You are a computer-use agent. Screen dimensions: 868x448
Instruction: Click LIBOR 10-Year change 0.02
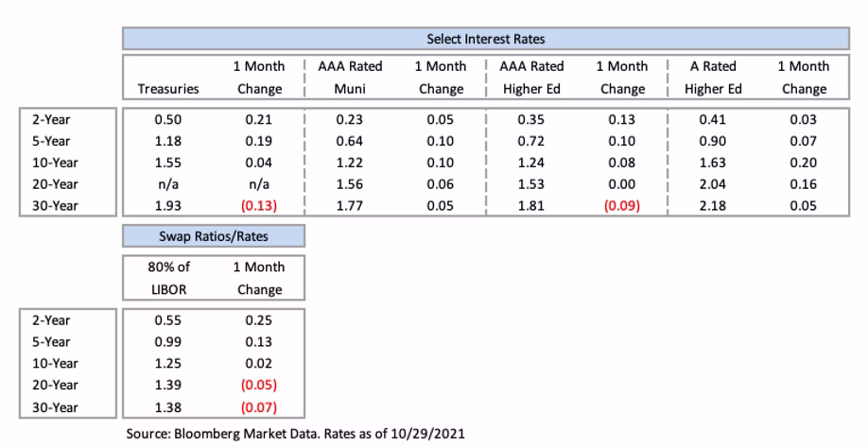point(259,363)
